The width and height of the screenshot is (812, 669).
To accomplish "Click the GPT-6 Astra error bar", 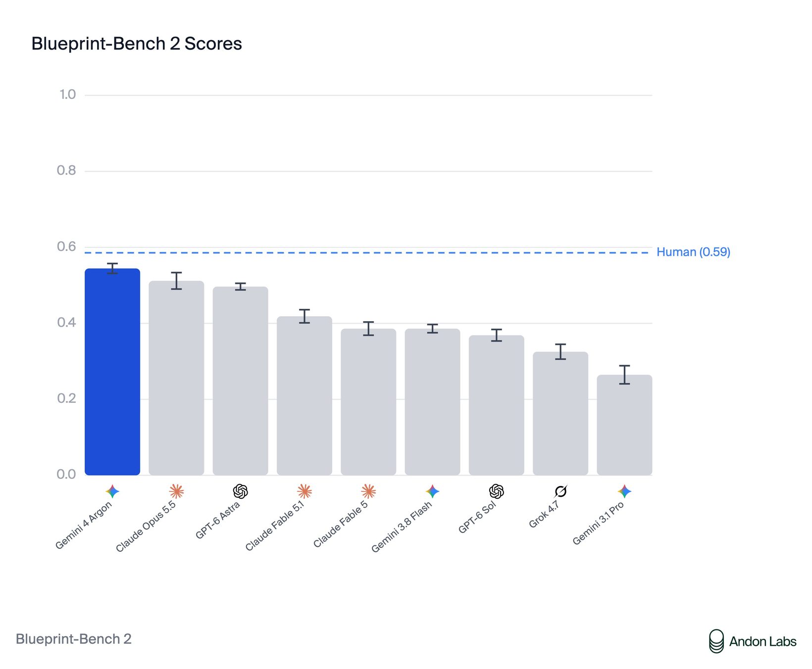I will coord(241,287).
